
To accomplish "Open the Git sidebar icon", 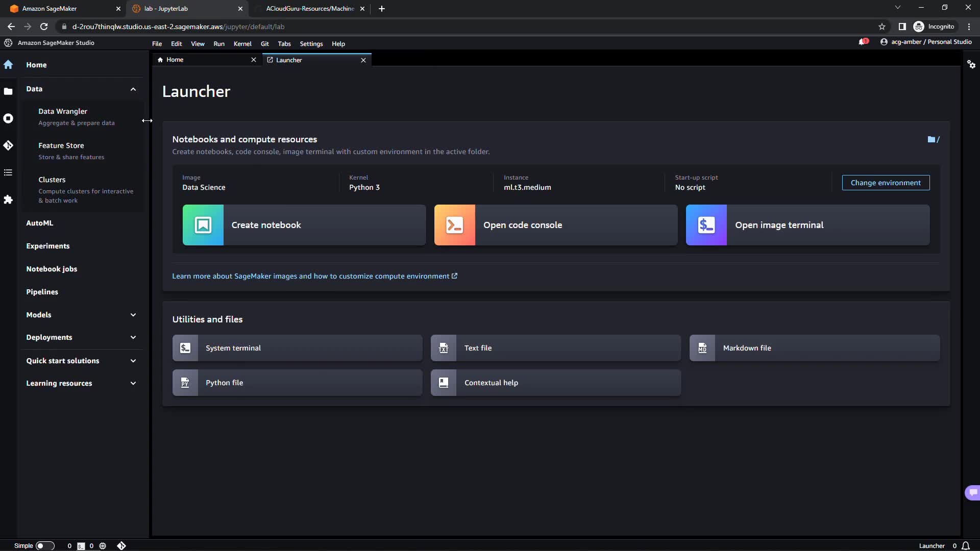I will pos(8,145).
